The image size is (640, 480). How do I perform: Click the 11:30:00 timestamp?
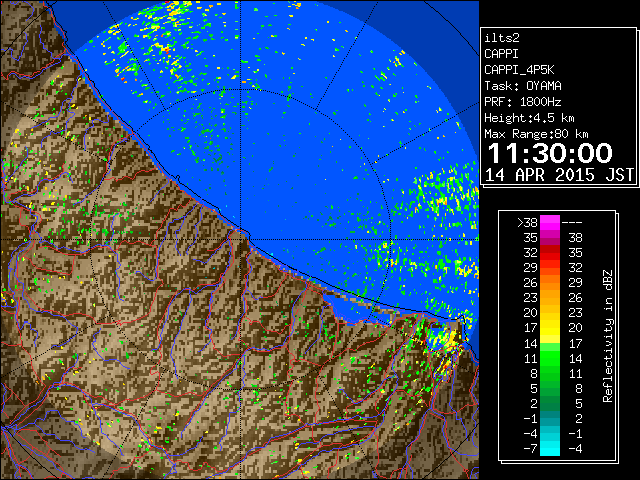tap(550, 153)
